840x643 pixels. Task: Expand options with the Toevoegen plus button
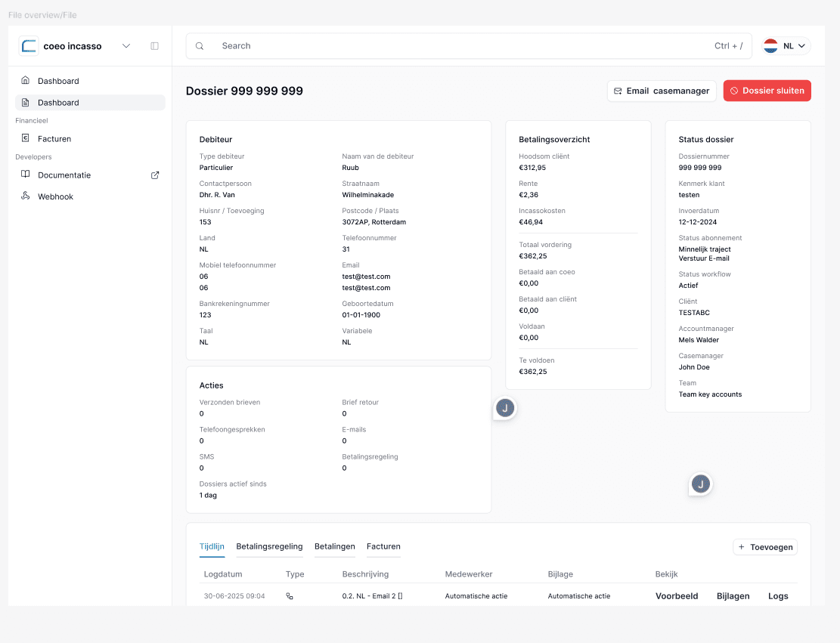click(764, 546)
